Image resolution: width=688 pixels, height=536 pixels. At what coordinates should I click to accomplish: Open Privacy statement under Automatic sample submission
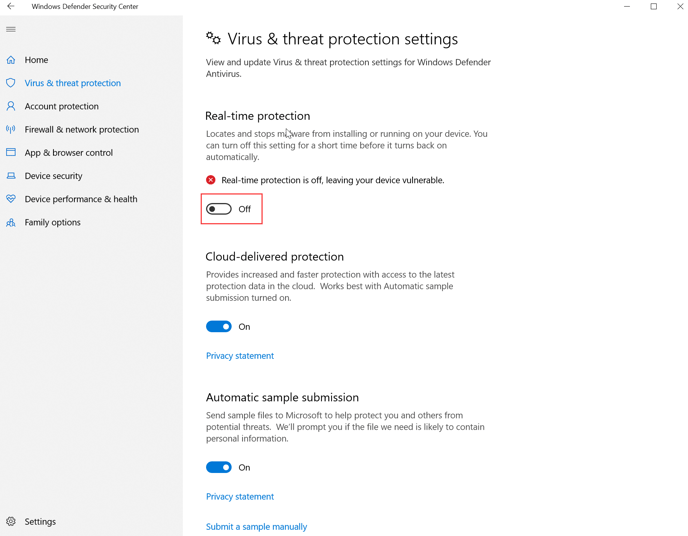[240, 496]
